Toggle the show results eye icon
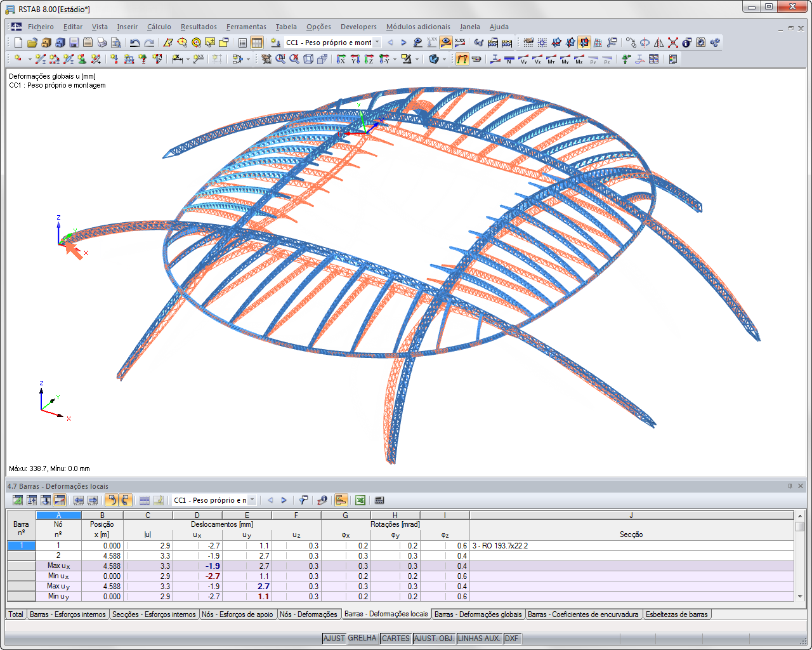 point(446,43)
